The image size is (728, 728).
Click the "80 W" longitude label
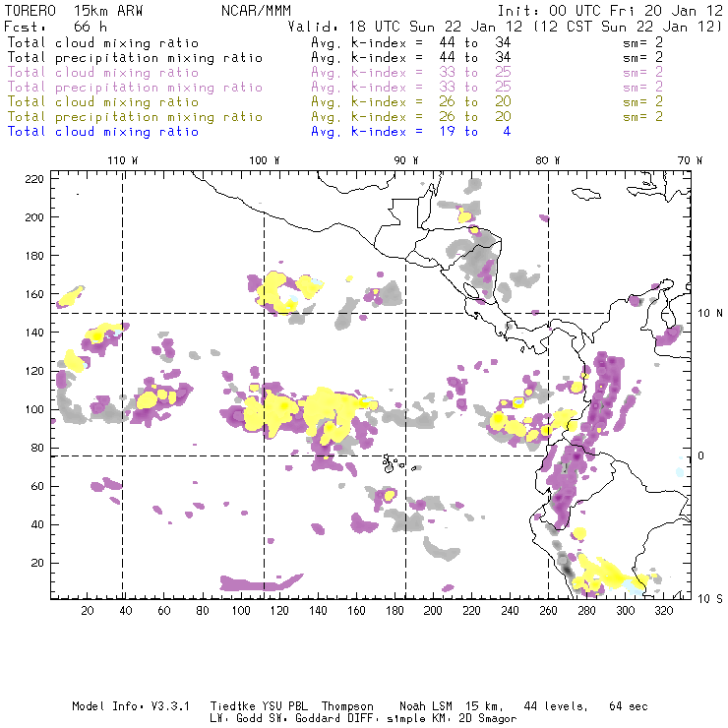coord(547,160)
